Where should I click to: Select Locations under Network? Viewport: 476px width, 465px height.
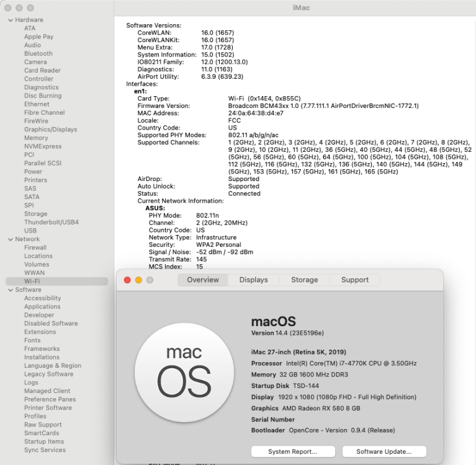point(38,256)
